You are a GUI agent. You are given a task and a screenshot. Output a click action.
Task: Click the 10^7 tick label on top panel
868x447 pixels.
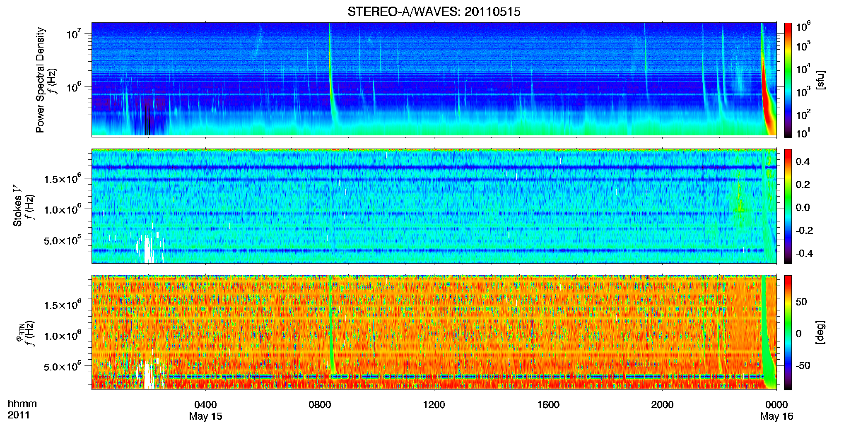74,34
